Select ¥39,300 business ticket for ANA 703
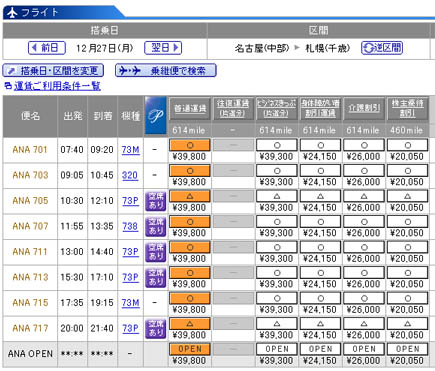Screen dimensions: 435x371 click(277, 171)
